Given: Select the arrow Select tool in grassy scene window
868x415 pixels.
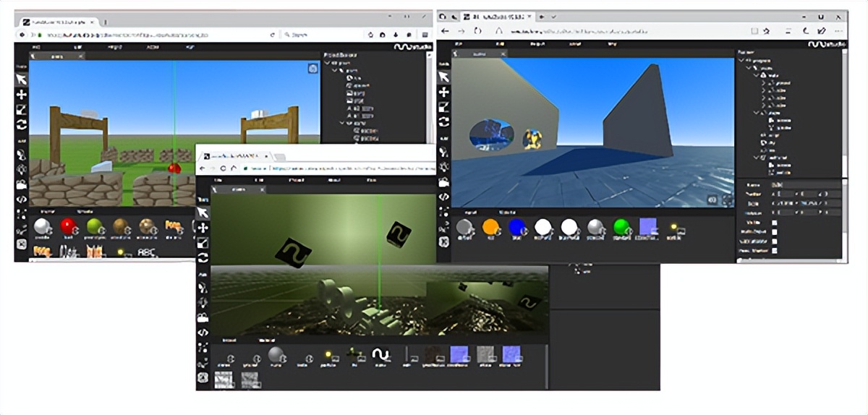Looking at the screenshot, I should pyautogui.click(x=21, y=80).
